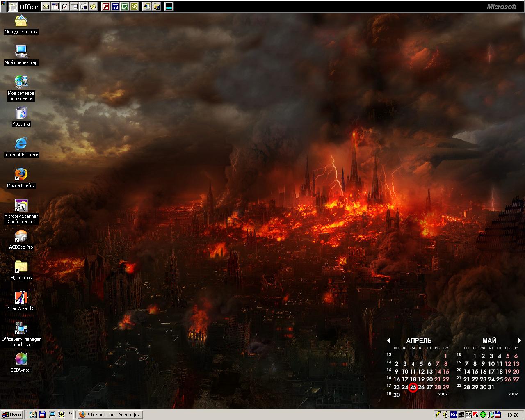525x420 pixels.
Task: Click the black screen icon in Office bar
Action: click(169, 7)
